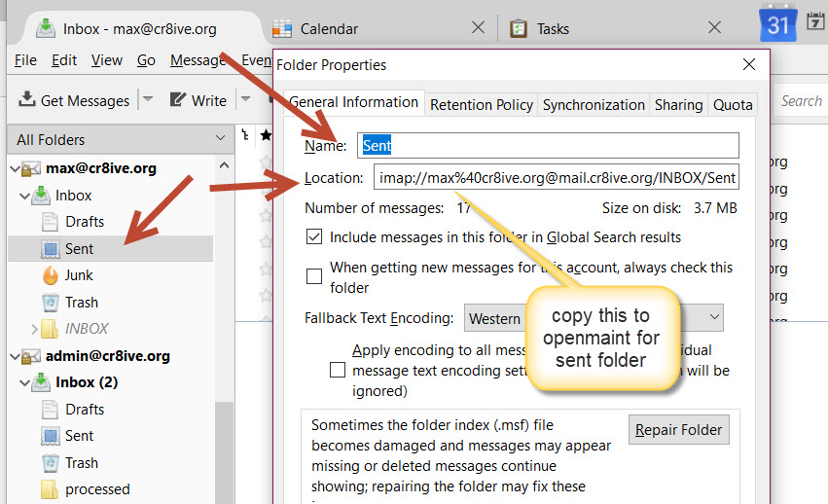Collapse the max@cr8ive.org account tree
828x504 pixels.
pos(16,168)
